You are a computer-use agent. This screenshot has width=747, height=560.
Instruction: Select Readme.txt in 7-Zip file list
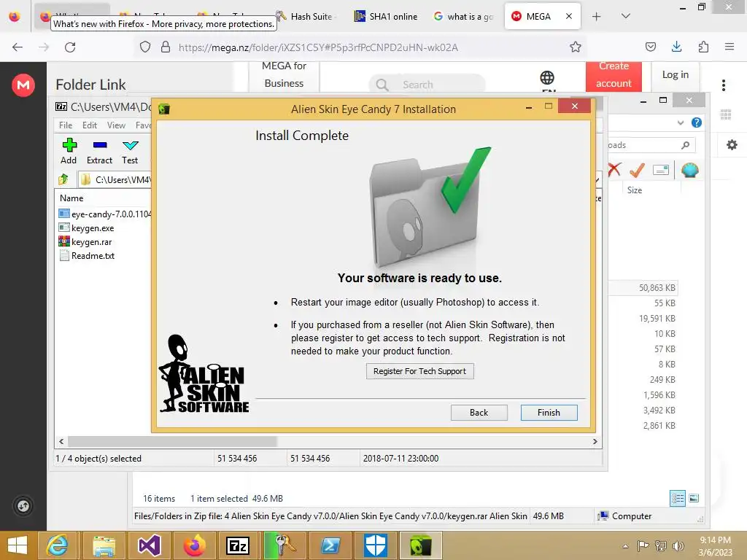[x=93, y=256]
